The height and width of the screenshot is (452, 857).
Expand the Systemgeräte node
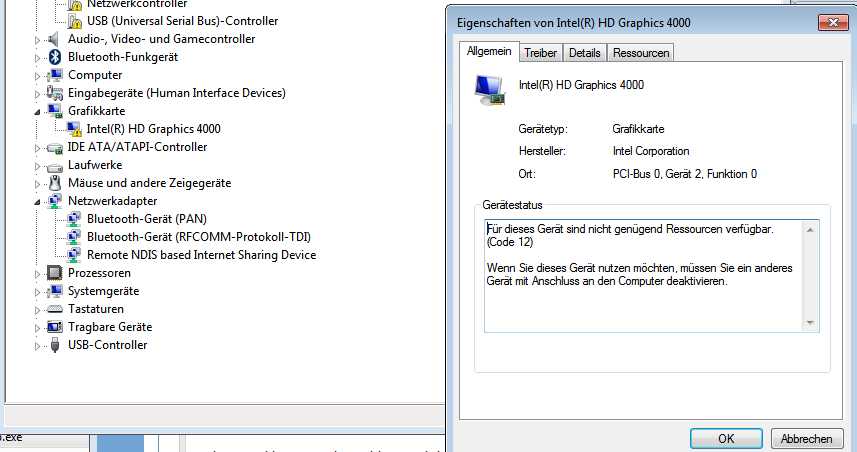click(37, 292)
